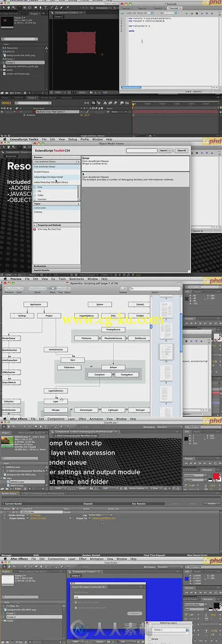Expand Output Module in the Render Queue
This screenshot has width=222, height=644.
(5, 517)
